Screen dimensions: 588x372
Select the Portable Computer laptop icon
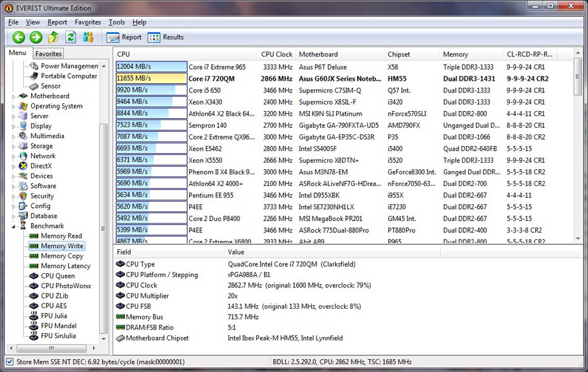coord(34,76)
